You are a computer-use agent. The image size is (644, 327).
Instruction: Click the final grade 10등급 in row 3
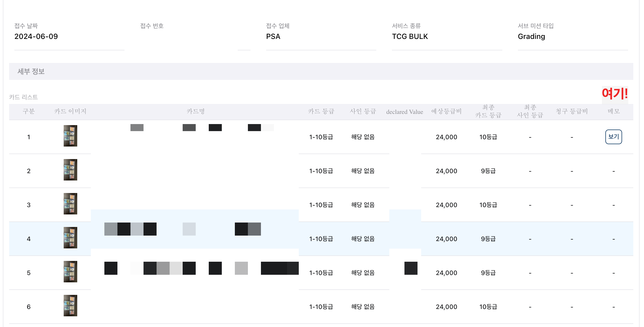pos(488,205)
